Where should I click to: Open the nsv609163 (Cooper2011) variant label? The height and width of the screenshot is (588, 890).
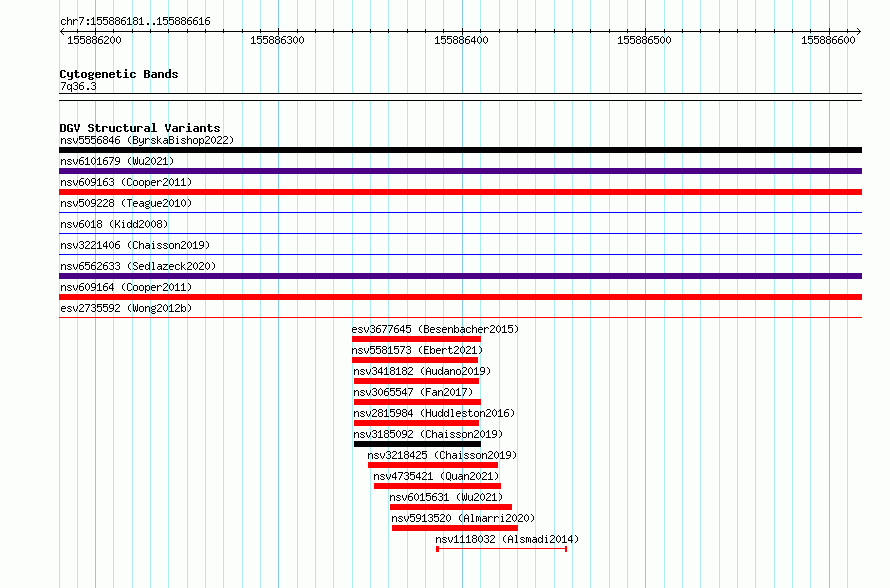click(126, 182)
